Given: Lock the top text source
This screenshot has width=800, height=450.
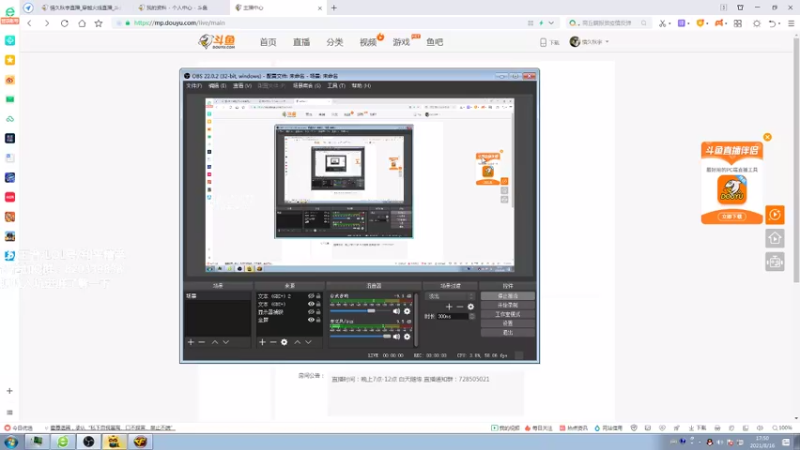Looking at the screenshot, I should [318, 296].
